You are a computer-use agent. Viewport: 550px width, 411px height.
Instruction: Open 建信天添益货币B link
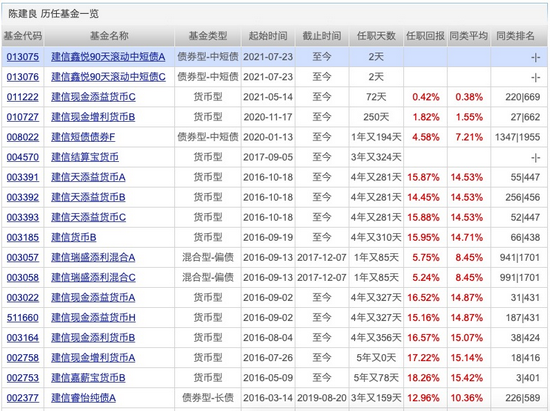(x=88, y=197)
